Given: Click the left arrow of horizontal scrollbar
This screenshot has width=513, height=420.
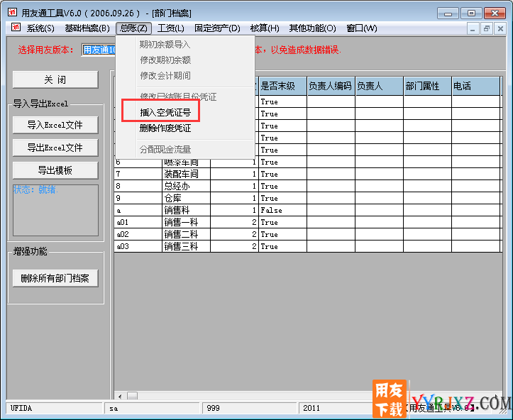Looking at the screenshot, I should (120, 397).
